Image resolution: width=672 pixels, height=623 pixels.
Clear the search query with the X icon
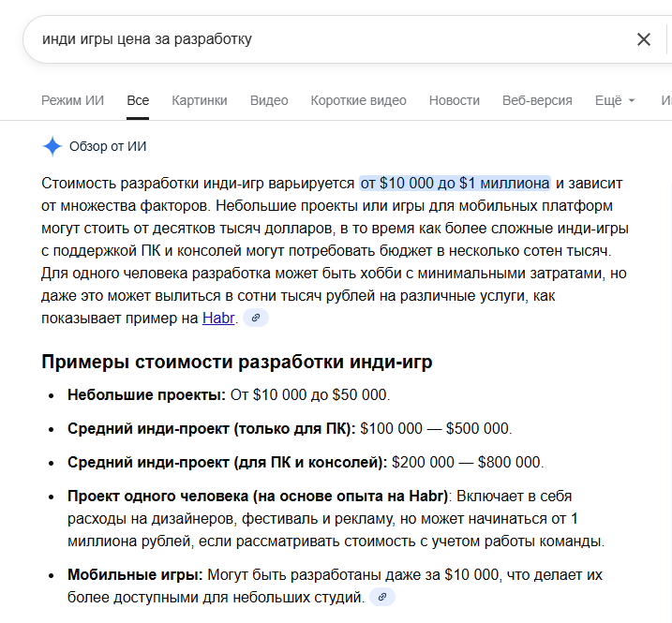(x=644, y=39)
